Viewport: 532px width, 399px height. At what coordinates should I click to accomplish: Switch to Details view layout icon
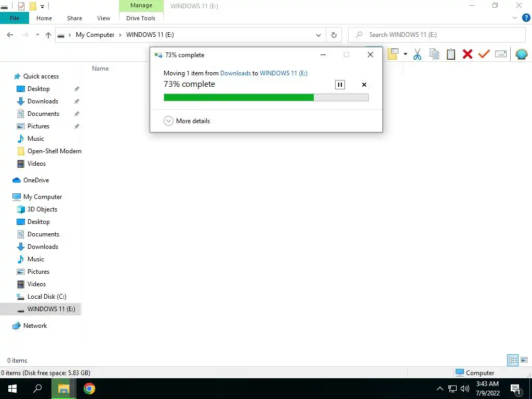click(x=513, y=360)
